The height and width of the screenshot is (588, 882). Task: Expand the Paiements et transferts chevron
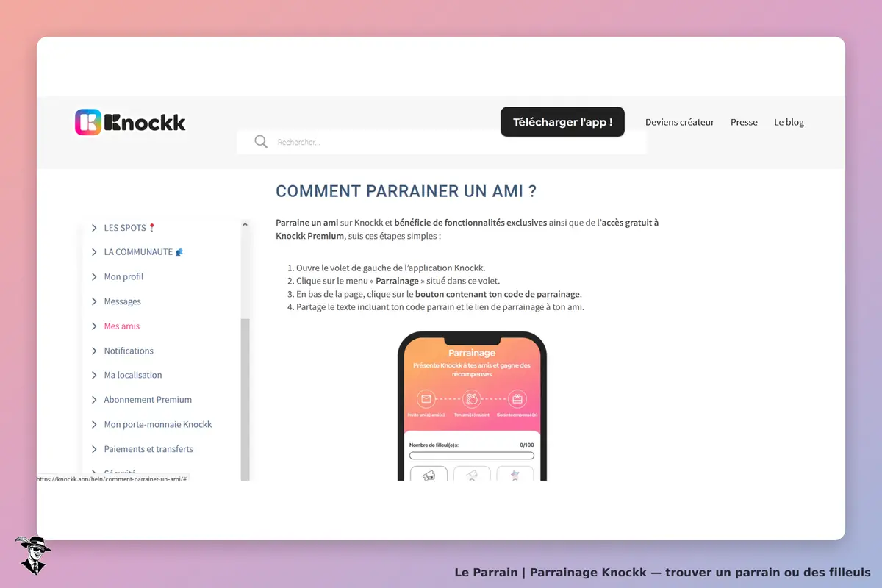94,449
